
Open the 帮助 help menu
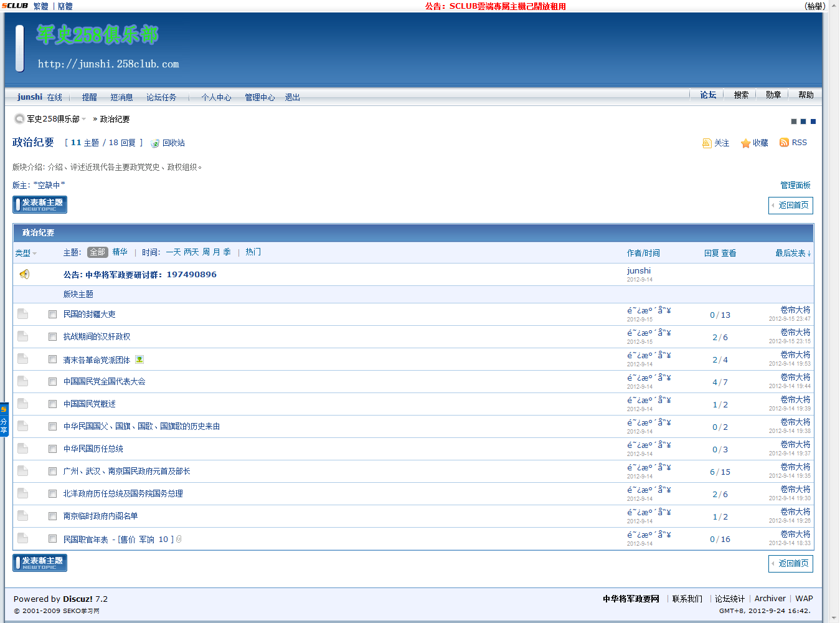(x=806, y=95)
